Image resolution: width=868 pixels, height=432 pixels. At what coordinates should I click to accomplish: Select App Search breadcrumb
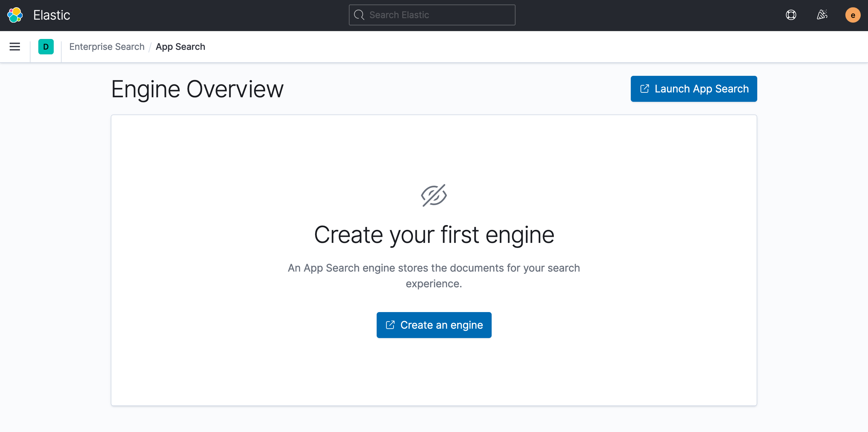coord(180,47)
